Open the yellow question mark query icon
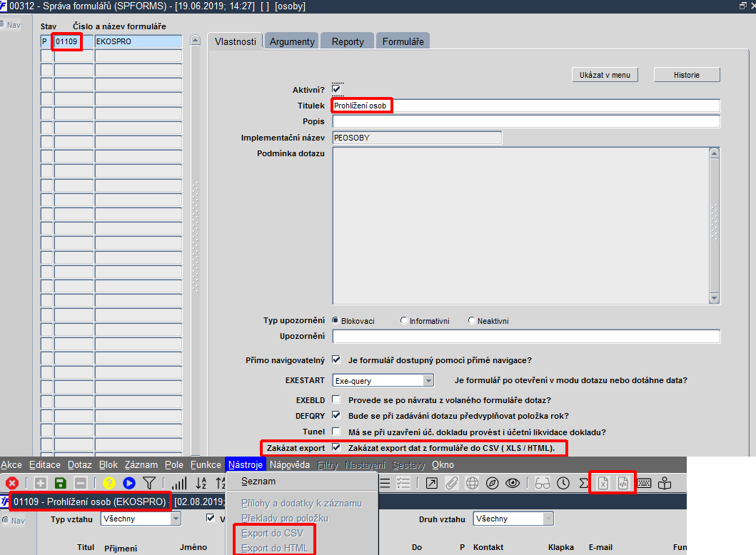756x555 pixels. (x=109, y=483)
